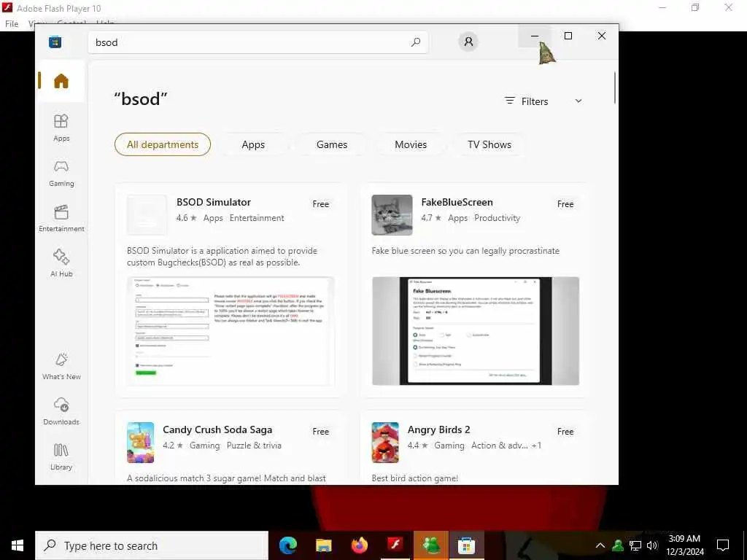The image size is (747, 560).
Task: Click BSOD Simulator blank app icon
Action: (147, 215)
